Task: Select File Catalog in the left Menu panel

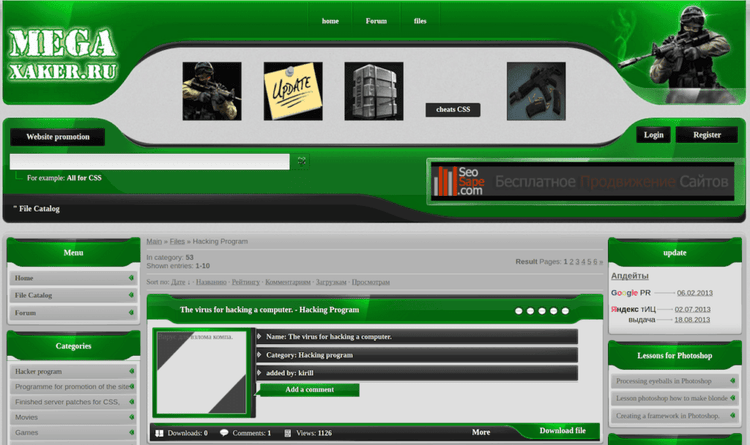Action: tap(33, 296)
